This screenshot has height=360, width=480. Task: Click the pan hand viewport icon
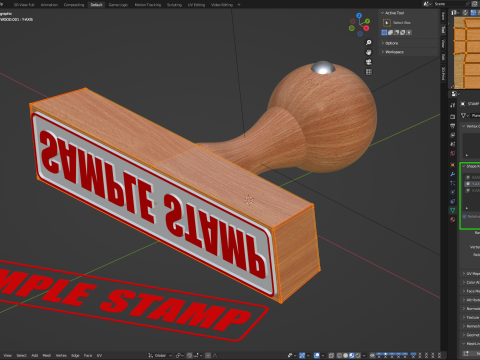click(x=369, y=52)
